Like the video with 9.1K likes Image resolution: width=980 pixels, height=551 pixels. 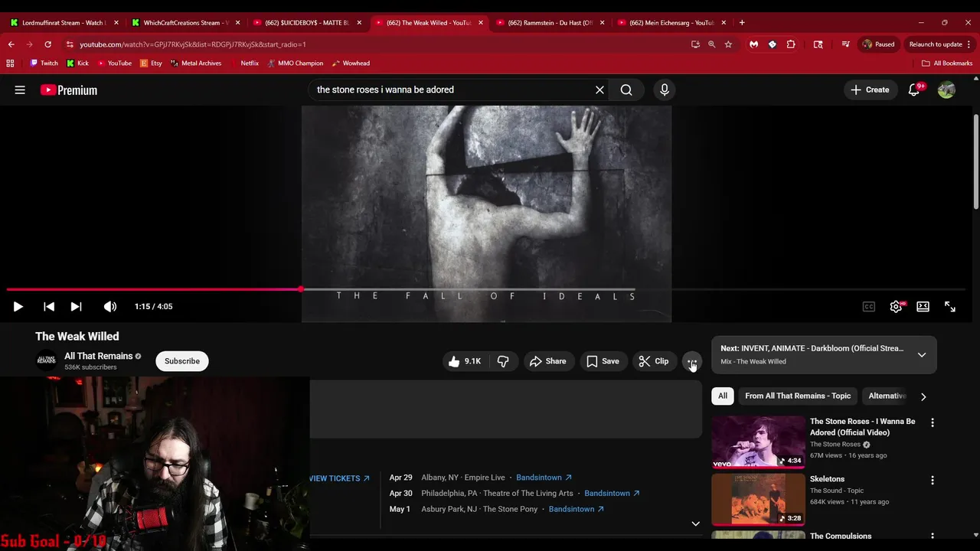tap(464, 361)
